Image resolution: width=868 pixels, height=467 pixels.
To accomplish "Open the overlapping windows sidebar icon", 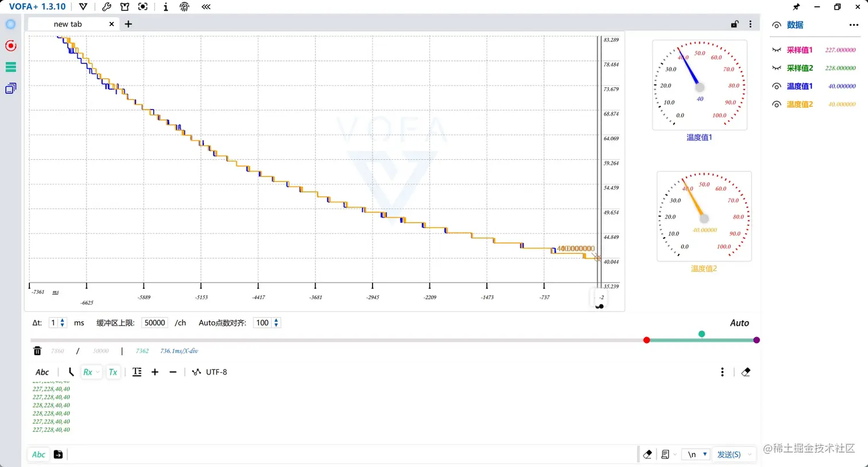I will click(10, 88).
